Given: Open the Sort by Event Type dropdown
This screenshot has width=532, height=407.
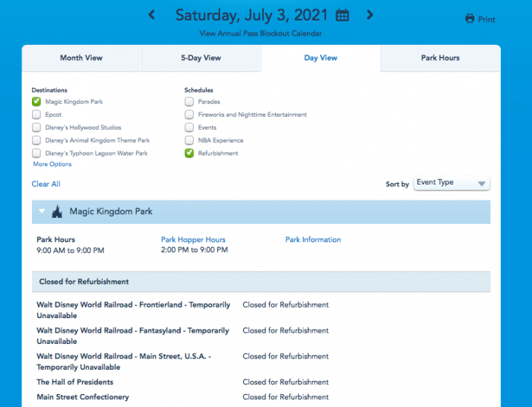Looking at the screenshot, I should tap(451, 183).
